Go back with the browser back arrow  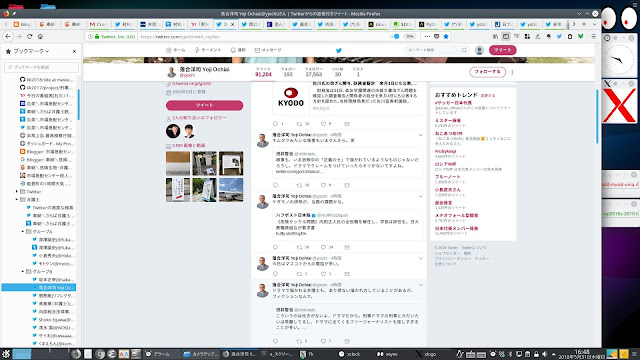pyautogui.click(x=8, y=36)
